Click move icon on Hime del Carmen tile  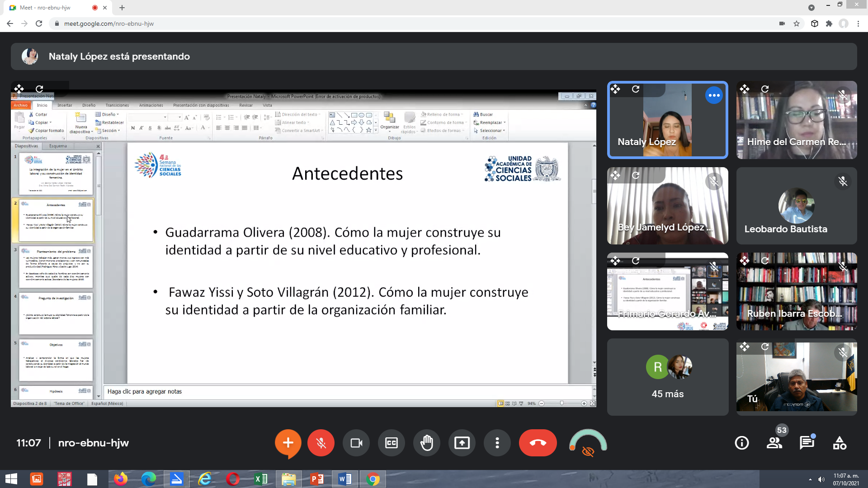coord(745,89)
